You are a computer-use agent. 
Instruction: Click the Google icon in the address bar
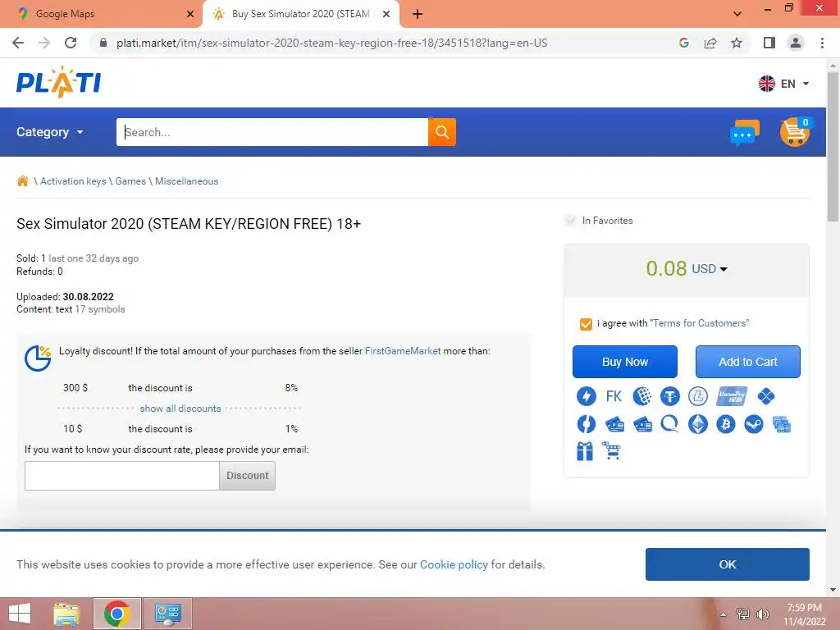pos(683,43)
